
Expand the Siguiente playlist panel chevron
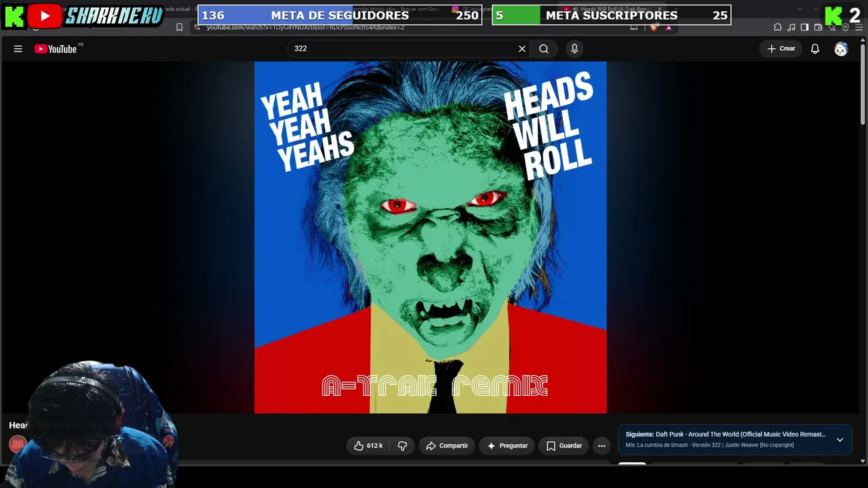pos(840,439)
